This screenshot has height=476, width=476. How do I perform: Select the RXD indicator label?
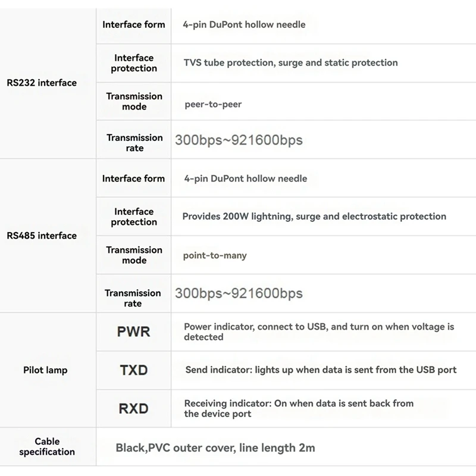pos(134,408)
